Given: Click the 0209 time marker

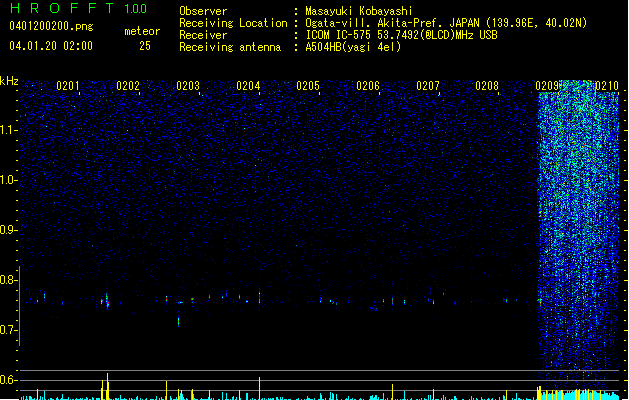Looking at the screenshot, I should coord(547,85).
